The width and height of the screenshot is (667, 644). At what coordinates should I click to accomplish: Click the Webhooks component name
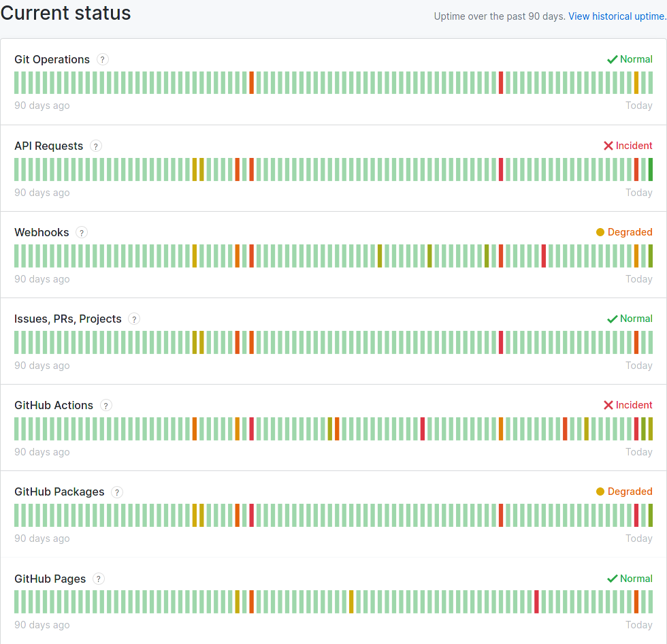click(x=42, y=232)
